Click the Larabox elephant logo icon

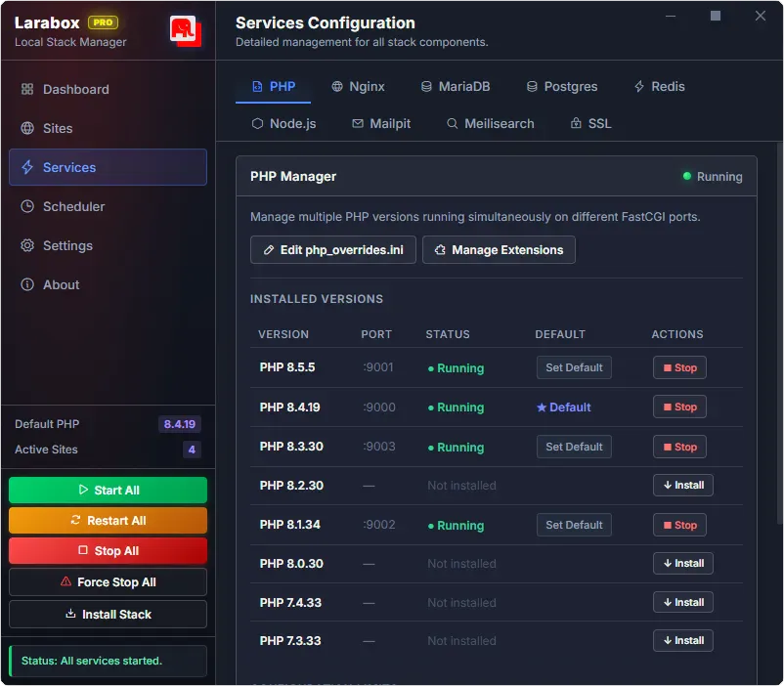[186, 31]
